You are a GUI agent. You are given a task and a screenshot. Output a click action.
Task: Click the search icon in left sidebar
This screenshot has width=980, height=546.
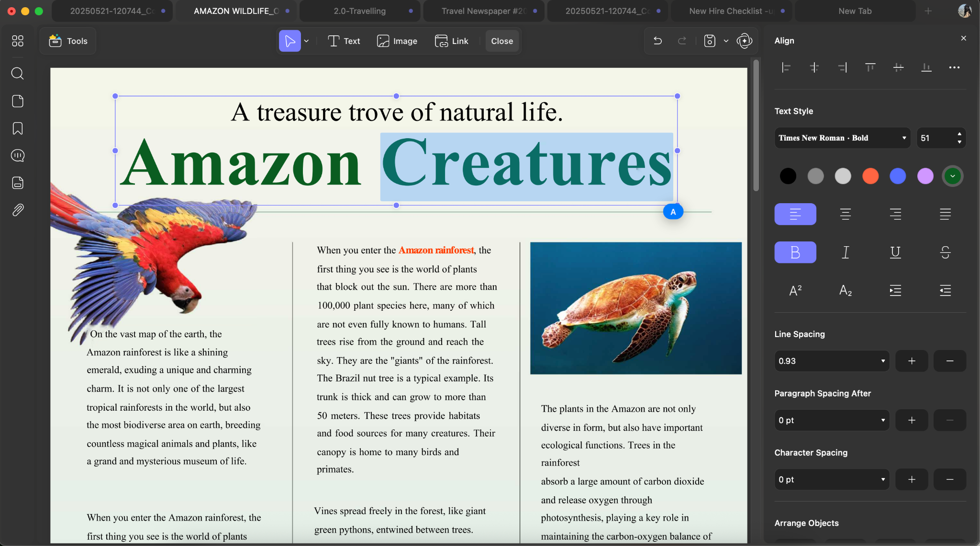pyautogui.click(x=18, y=73)
